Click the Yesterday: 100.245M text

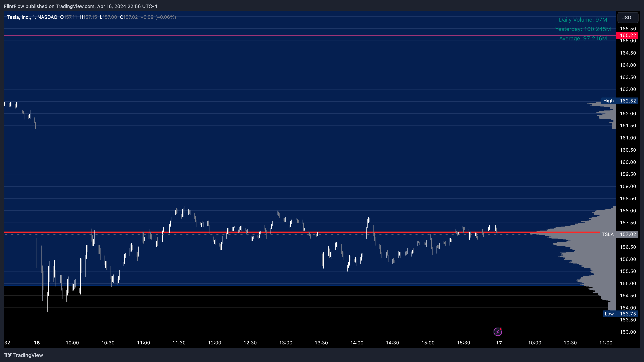click(x=583, y=29)
